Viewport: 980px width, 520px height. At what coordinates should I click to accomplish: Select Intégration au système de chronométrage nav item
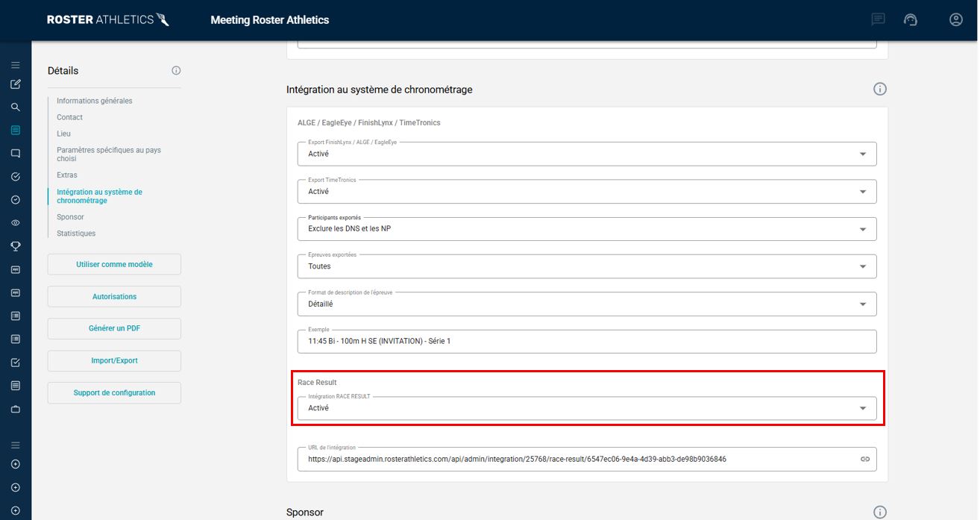click(x=99, y=196)
